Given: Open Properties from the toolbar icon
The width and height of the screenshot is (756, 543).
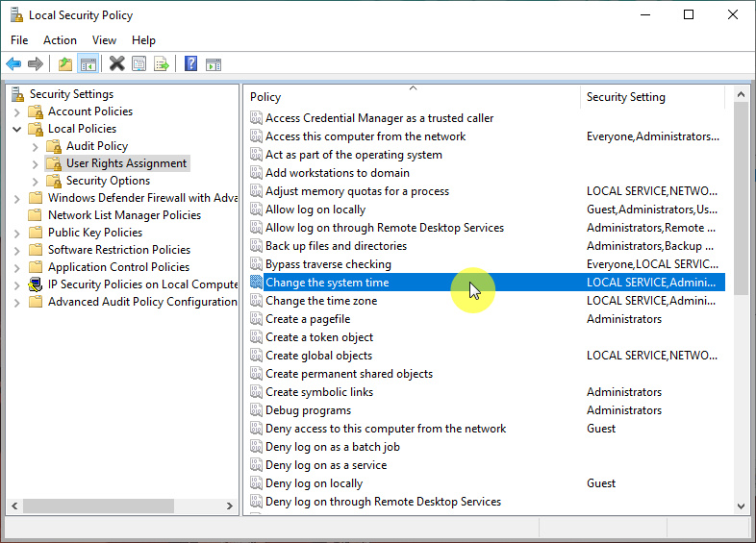Looking at the screenshot, I should 139,64.
